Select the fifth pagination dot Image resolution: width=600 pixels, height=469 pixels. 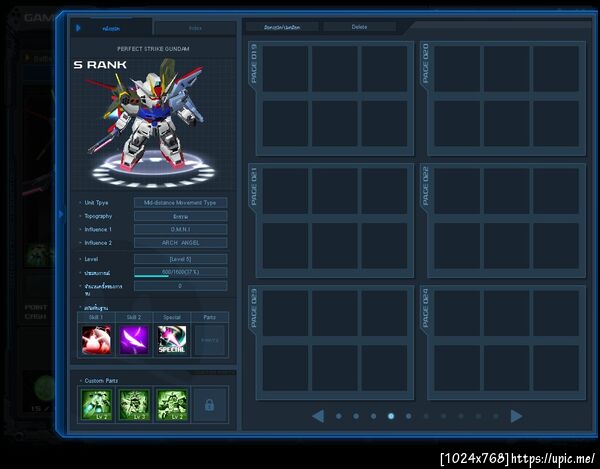click(x=408, y=416)
